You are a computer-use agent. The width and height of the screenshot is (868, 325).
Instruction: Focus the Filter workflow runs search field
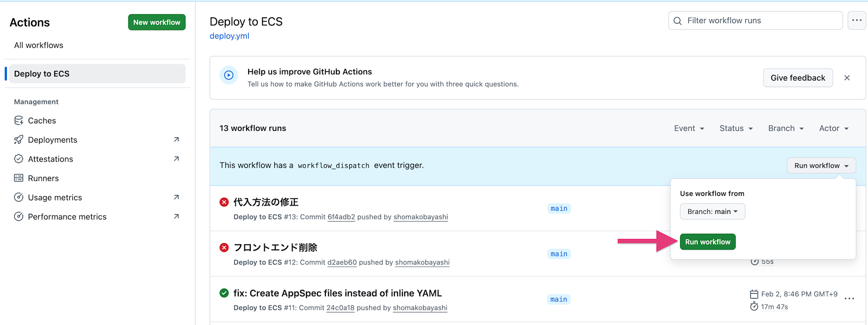click(x=759, y=20)
